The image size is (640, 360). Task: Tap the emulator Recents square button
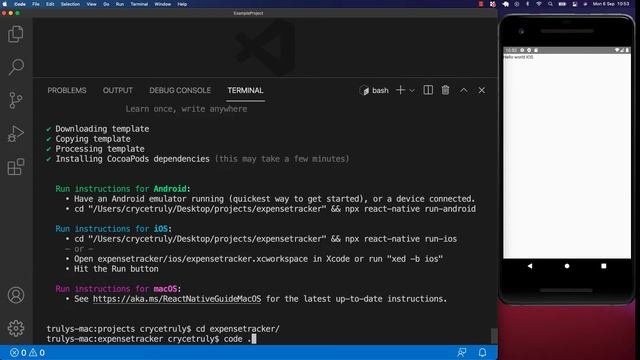click(604, 266)
